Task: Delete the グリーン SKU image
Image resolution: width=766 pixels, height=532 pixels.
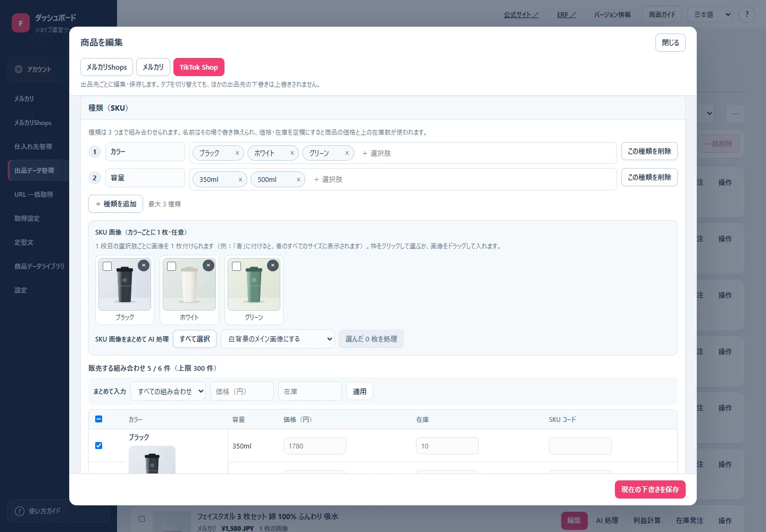Action: click(x=273, y=265)
